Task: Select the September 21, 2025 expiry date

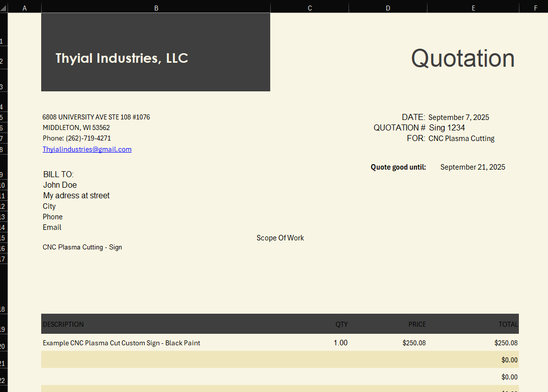Action: [473, 167]
